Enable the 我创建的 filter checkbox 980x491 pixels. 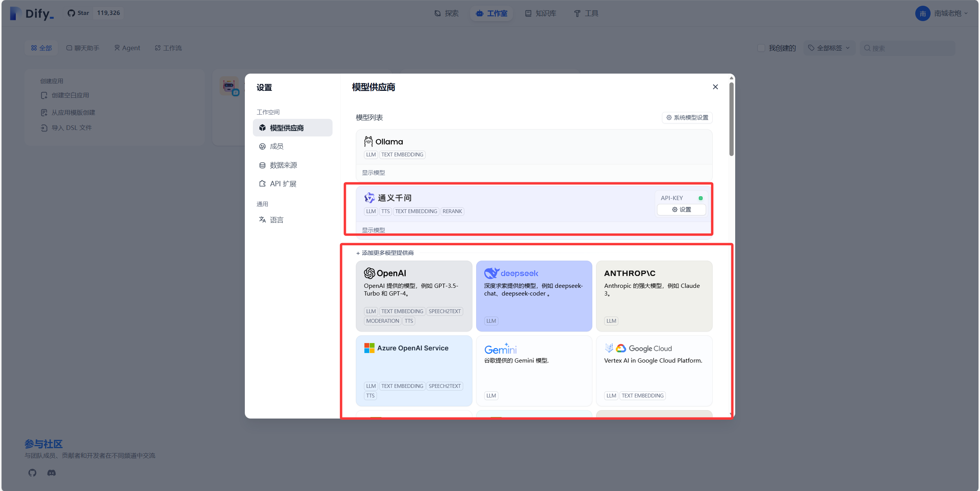pos(761,48)
